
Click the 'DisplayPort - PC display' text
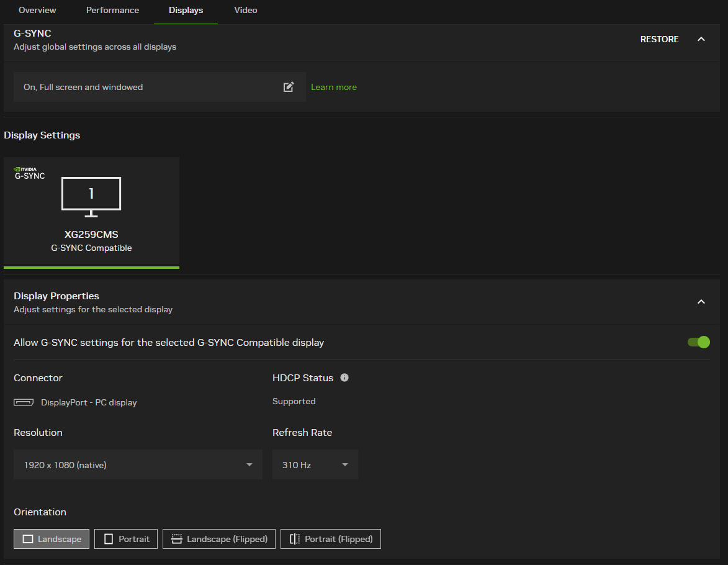click(89, 402)
